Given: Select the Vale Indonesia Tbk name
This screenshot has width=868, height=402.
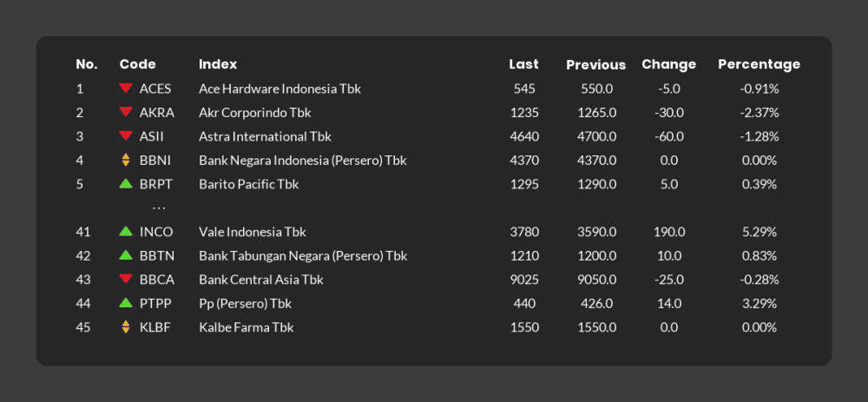Looking at the screenshot, I should click(x=253, y=232).
